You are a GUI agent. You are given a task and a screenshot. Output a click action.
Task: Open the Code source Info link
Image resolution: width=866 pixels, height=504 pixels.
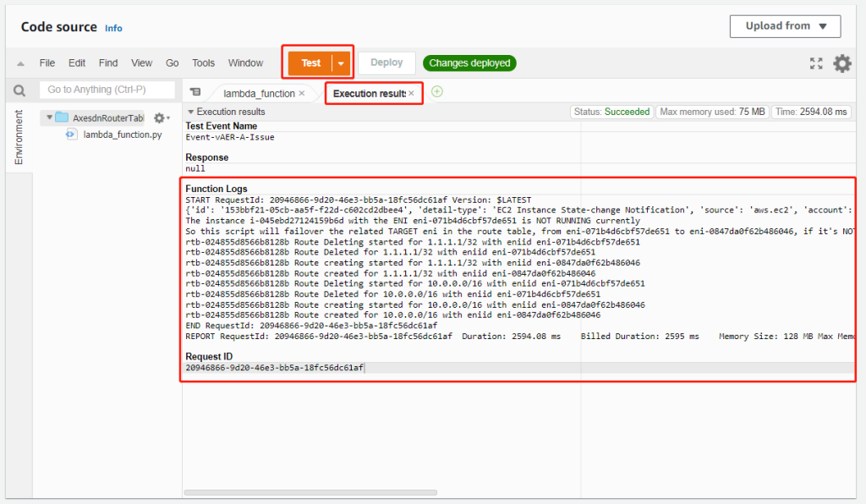(113, 28)
